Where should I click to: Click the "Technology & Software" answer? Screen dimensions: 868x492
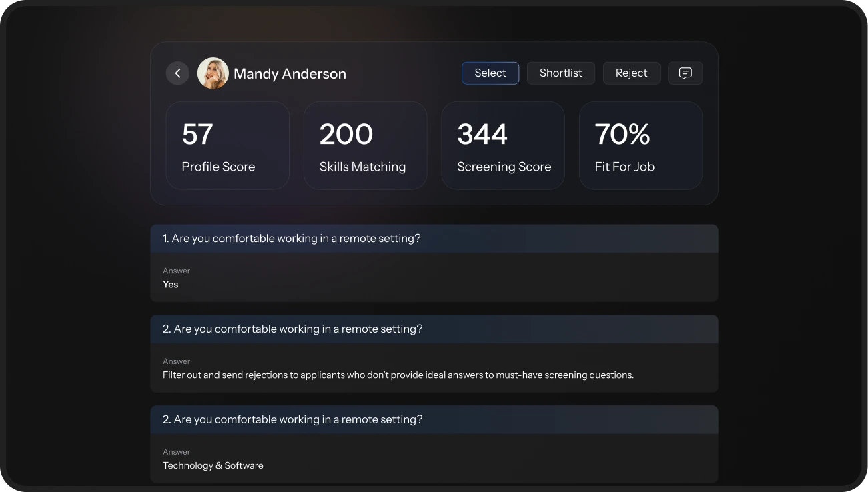click(x=213, y=466)
